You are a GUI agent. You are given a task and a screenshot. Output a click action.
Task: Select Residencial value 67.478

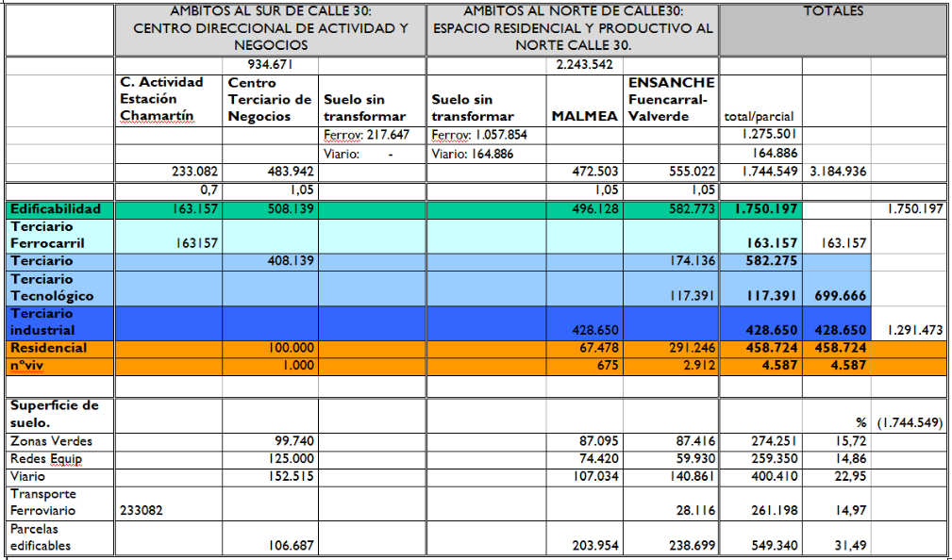coord(598,348)
